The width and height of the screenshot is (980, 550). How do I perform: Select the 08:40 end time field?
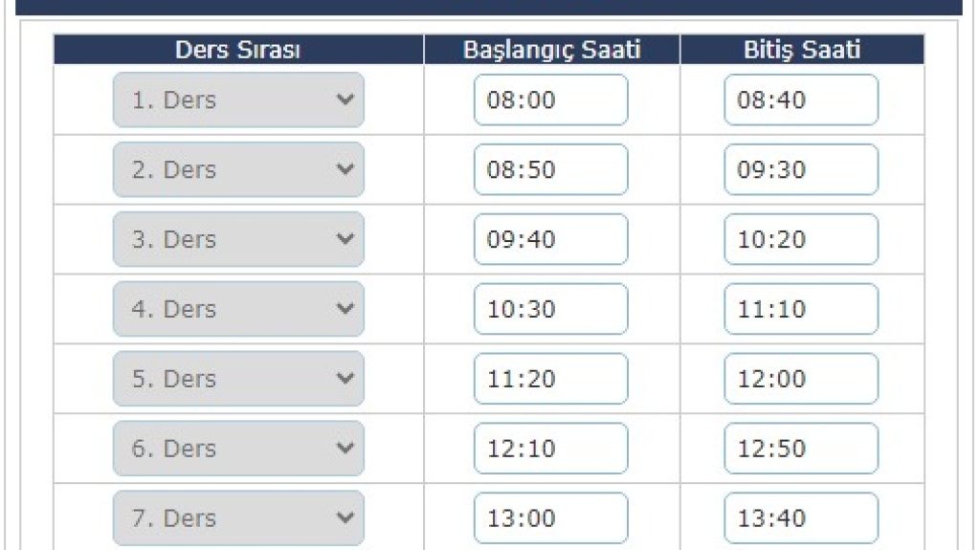point(801,100)
